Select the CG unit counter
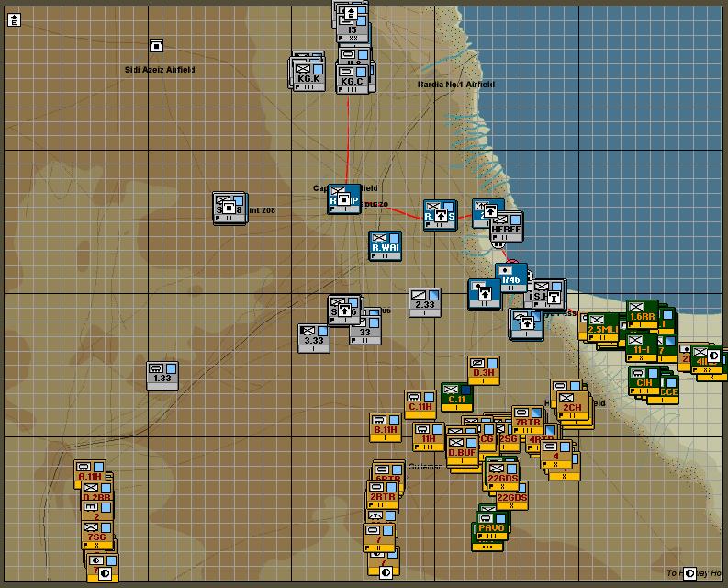728x588 pixels. [x=487, y=437]
